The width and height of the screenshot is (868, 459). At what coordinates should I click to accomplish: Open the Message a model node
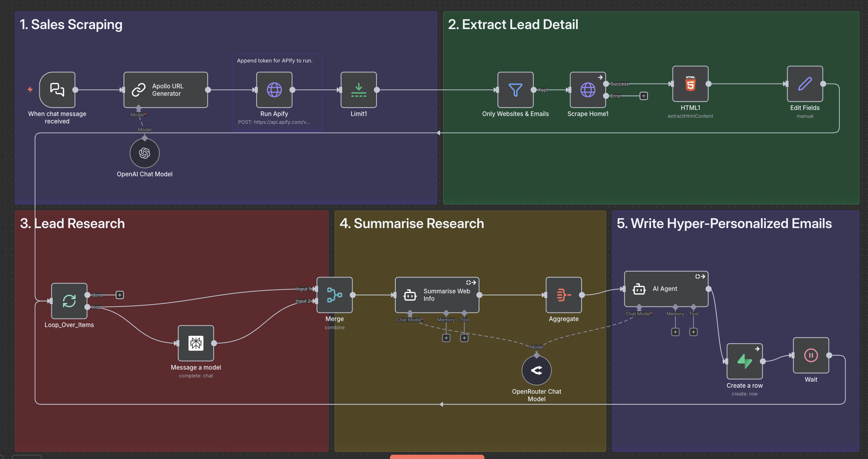pos(195,343)
